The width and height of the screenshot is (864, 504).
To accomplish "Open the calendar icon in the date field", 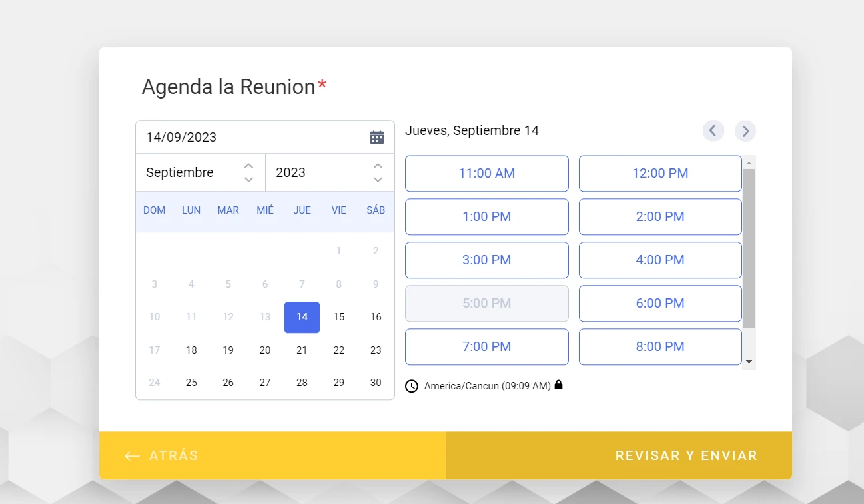I will (x=376, y=136).
